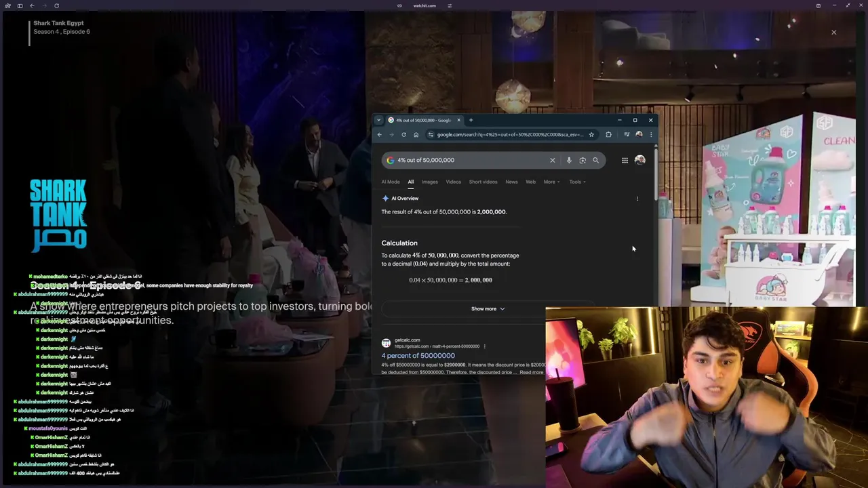Open Chrome media control icon

627,134
